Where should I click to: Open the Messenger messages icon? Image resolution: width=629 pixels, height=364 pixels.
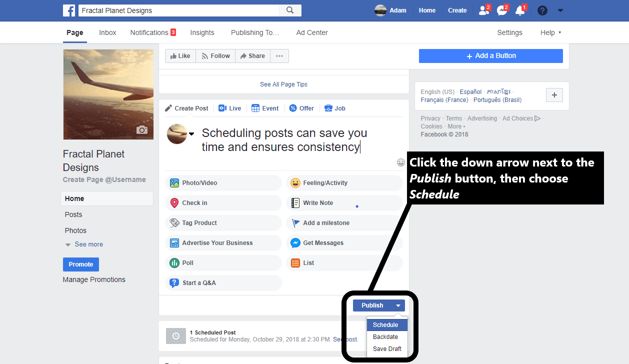click(502, 10)
